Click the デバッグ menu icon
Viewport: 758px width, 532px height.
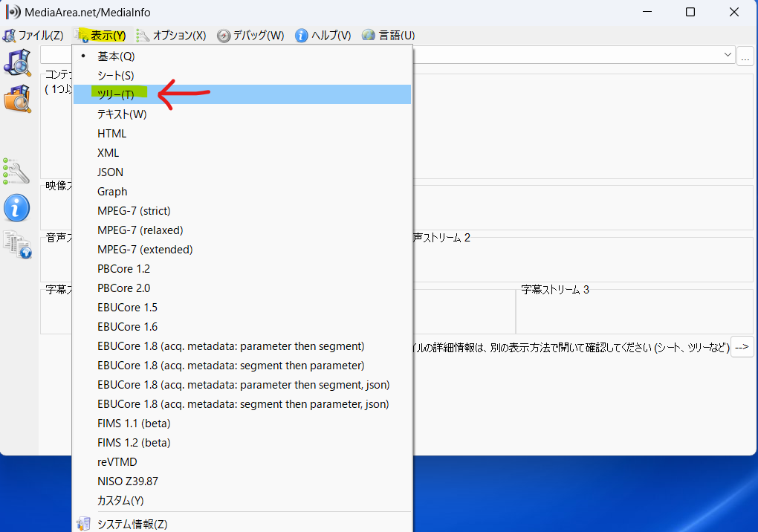click(224, 36)
